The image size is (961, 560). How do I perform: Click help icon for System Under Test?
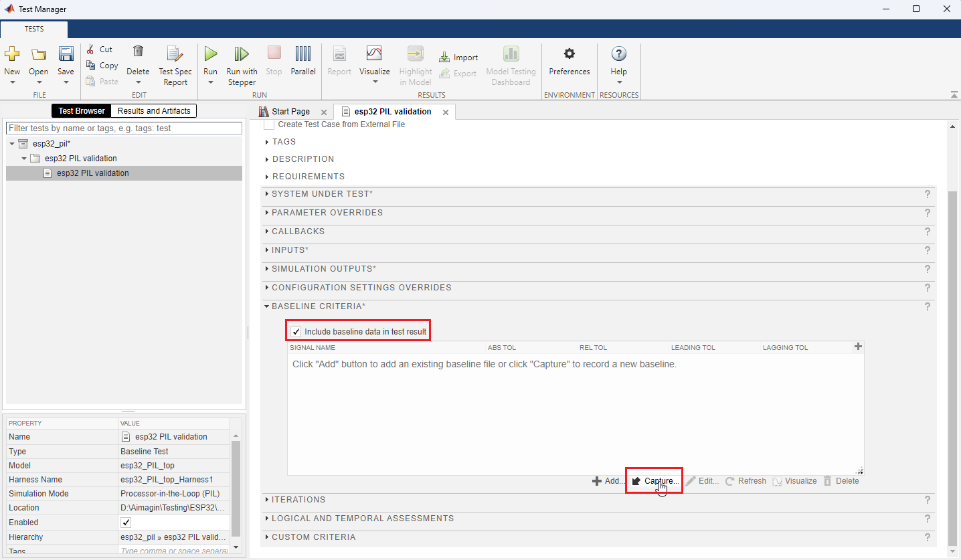(928, 194)
